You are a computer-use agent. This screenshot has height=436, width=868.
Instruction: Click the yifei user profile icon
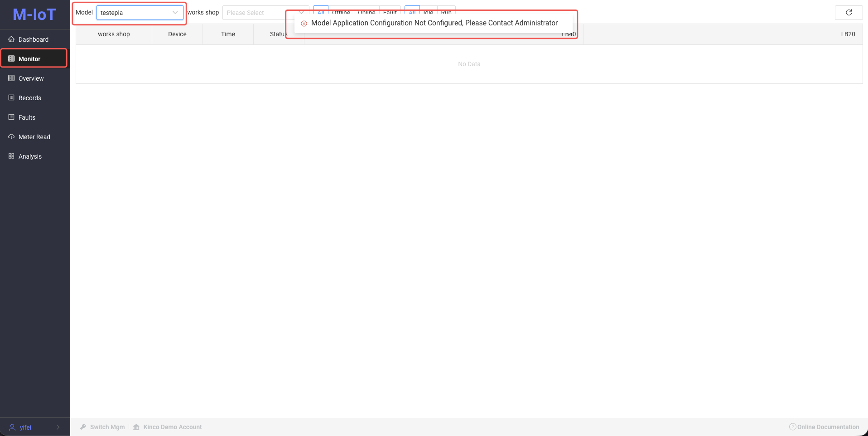pos(12,427)
